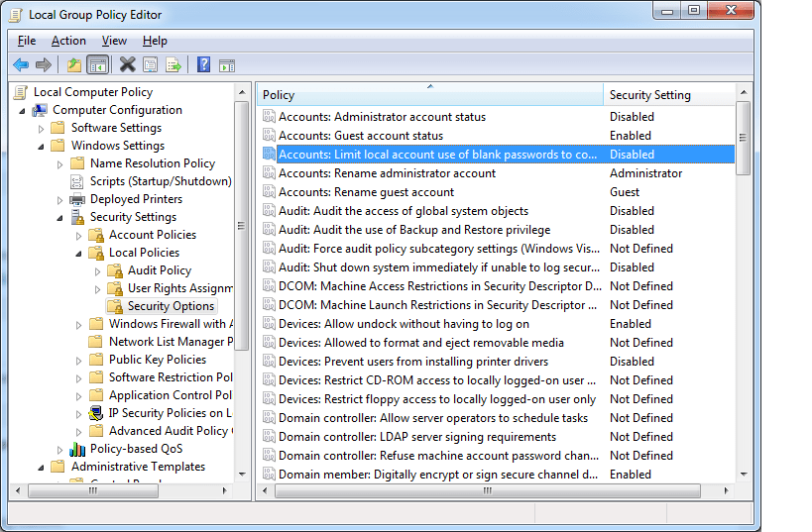
Task: Click Public Key Policies folder icon
Action: 96,360
